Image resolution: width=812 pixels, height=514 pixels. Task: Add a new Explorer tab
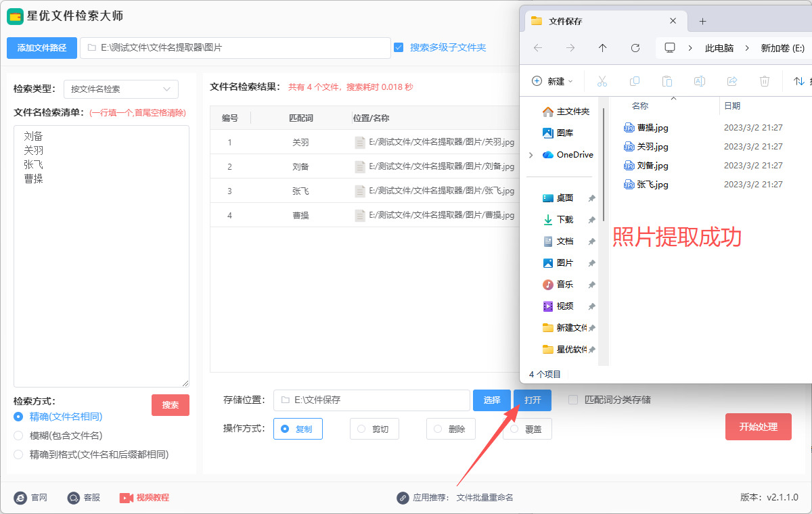[x=702, y=21]
